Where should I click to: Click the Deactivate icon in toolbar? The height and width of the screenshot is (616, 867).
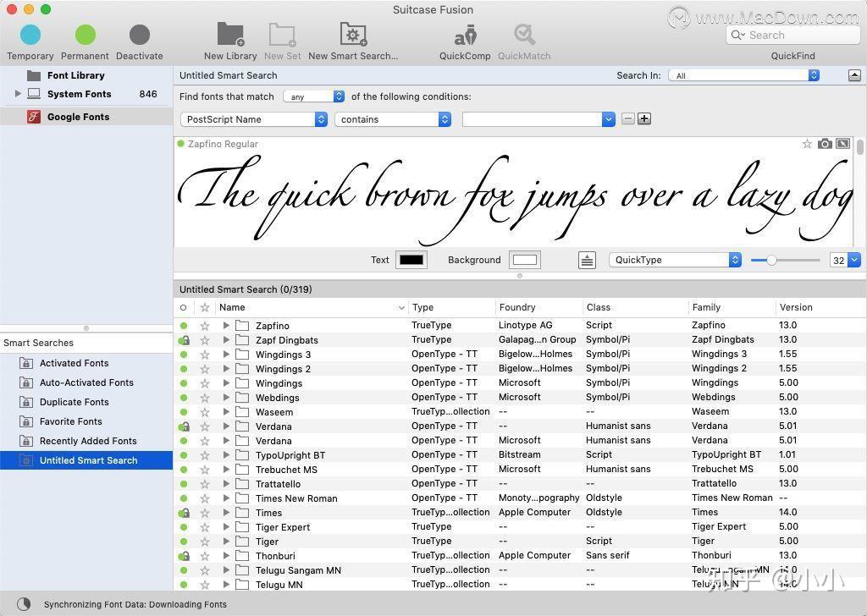[139, 35]
